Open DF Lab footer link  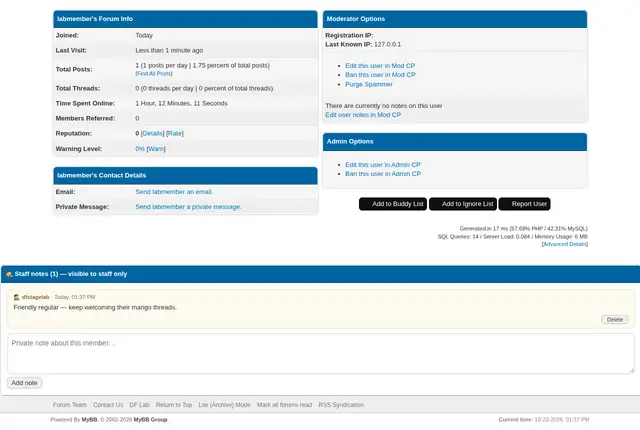coord(139,405)
